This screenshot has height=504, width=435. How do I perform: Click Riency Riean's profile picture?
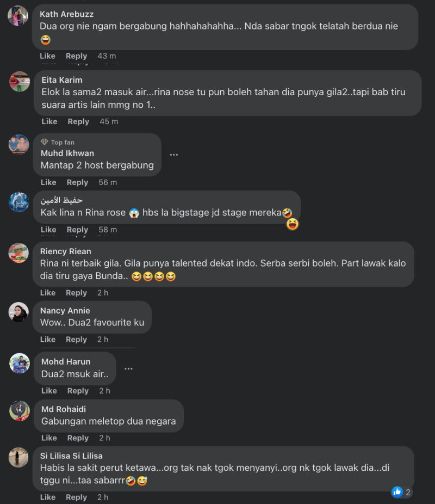click(x=19, y=253)
